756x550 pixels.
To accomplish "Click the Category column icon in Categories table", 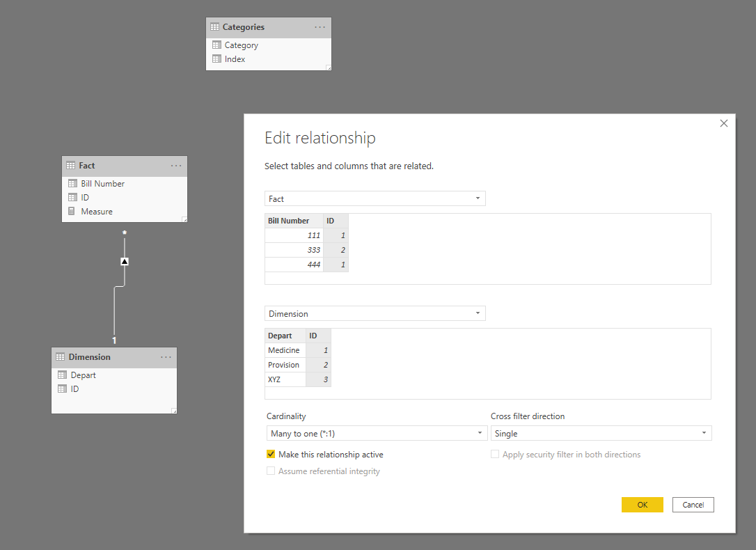I will [x=216, y=45].
